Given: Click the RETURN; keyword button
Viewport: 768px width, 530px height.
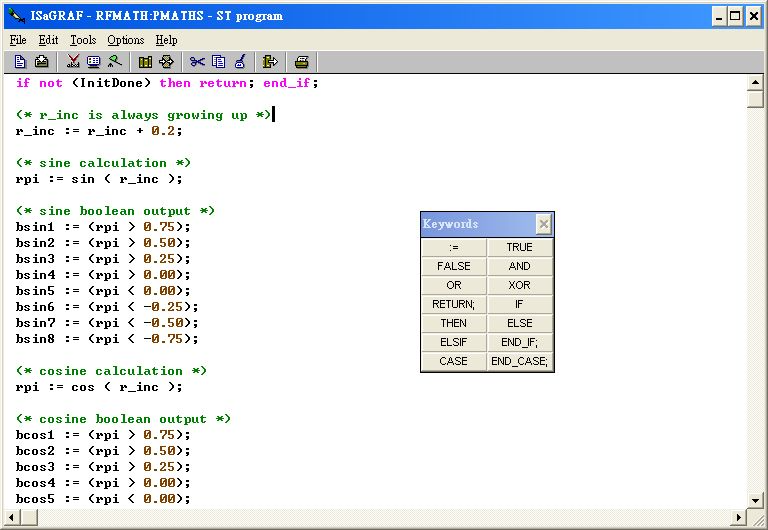Looking at the screenshot, I should click(x=453, y=304).
